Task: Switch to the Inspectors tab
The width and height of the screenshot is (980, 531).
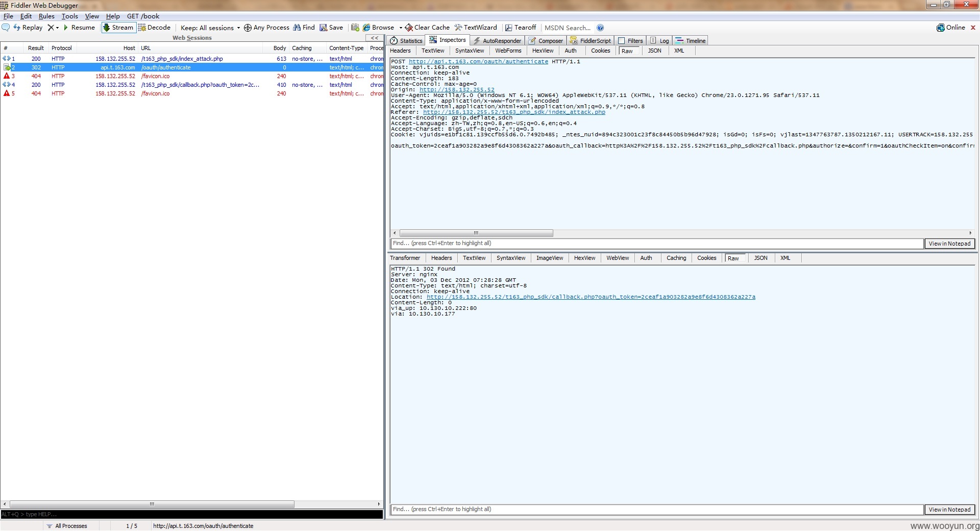Action: 448,40
